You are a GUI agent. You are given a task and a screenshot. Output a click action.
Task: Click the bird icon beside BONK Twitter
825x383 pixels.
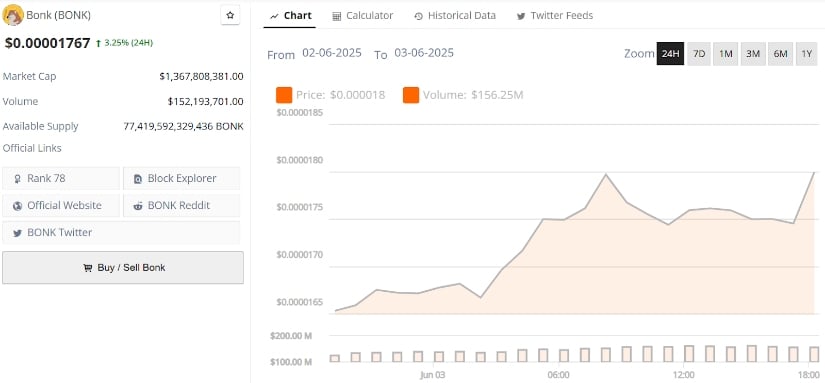coord(17,233)
